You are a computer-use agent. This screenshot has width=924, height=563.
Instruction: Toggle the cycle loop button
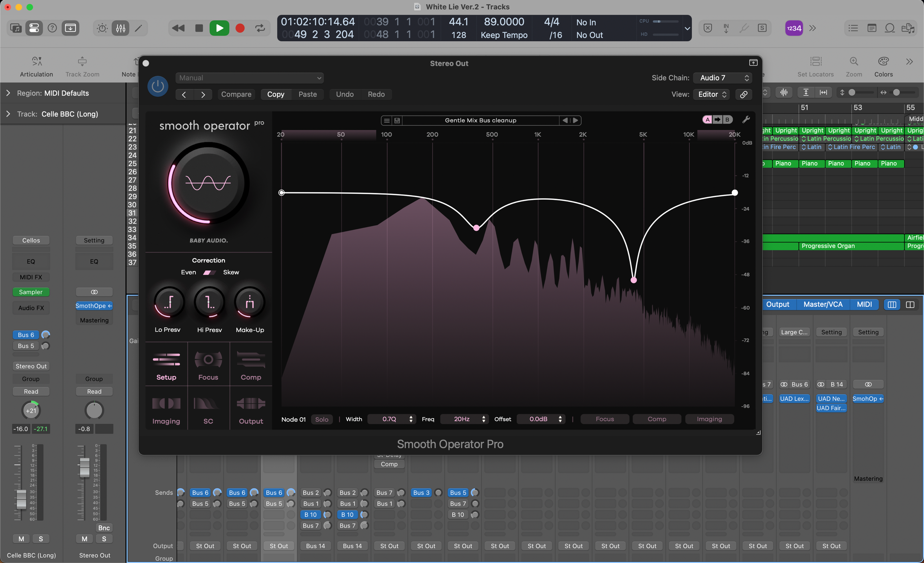click(x=260, y=28)
